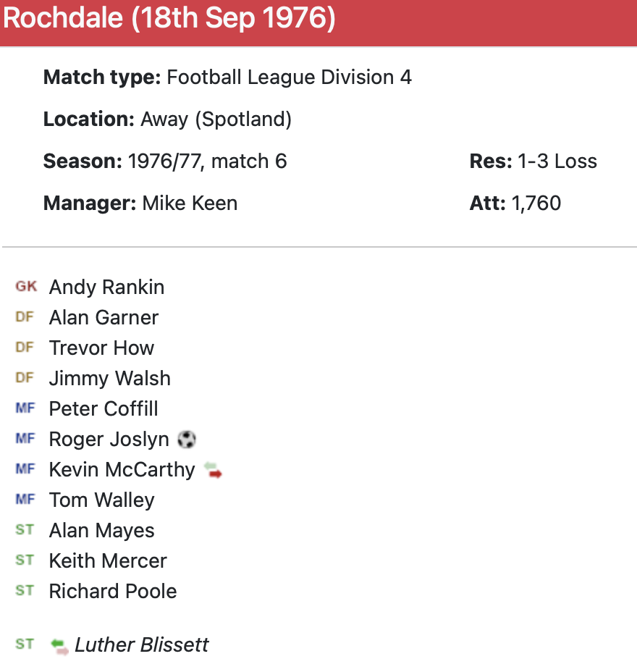The width and height of the screenshot is (637, 672).
Task: View Keith Mercer's profile
Action: [108, 560]
